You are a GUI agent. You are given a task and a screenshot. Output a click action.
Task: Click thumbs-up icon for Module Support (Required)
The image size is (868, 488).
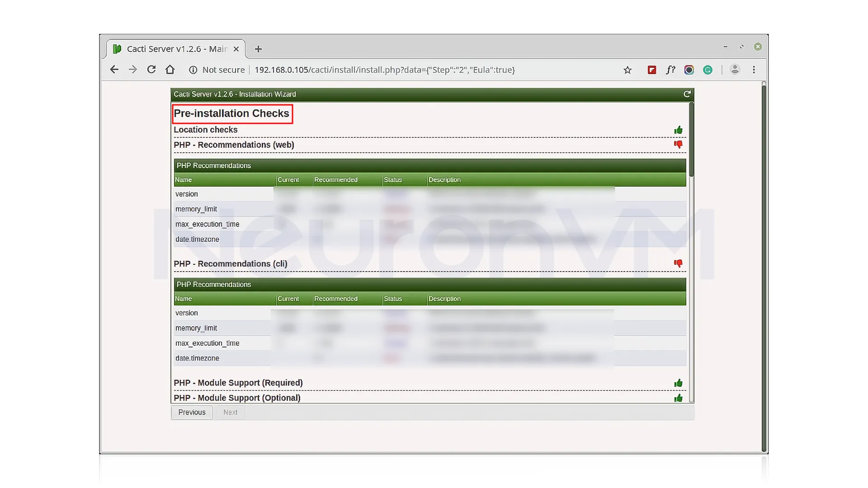click(679, 383)
